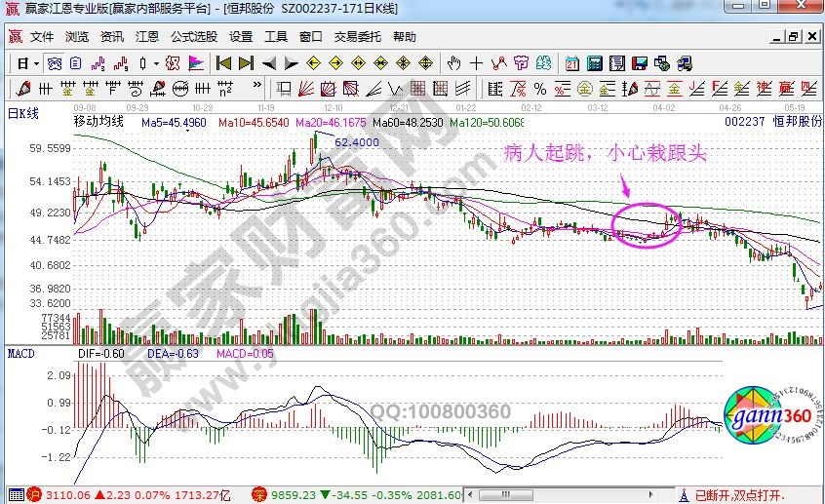The width and height of the screenshot is (825, 504).
Task: Select the crosshair cursor tool
Action: coord(476,63)
